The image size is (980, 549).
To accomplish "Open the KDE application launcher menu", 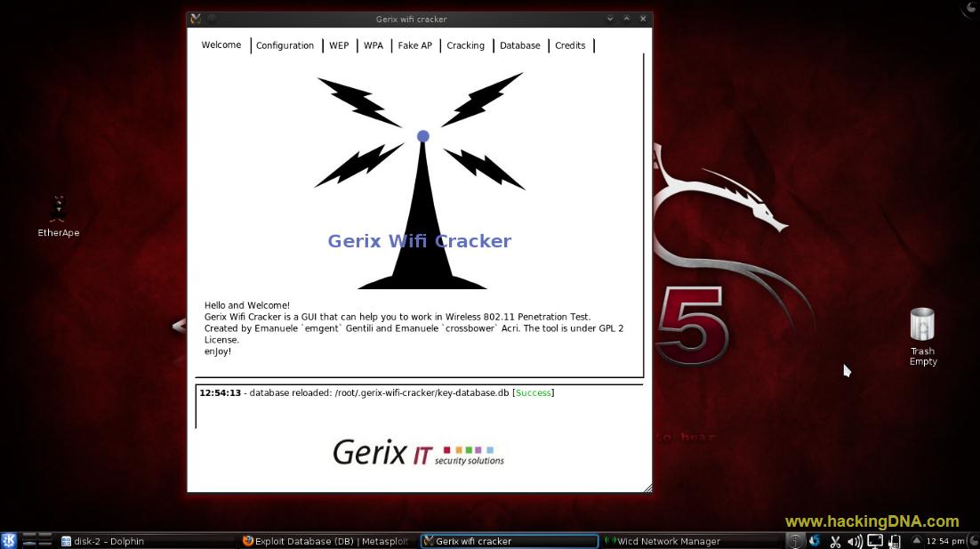I will [9, 540].
